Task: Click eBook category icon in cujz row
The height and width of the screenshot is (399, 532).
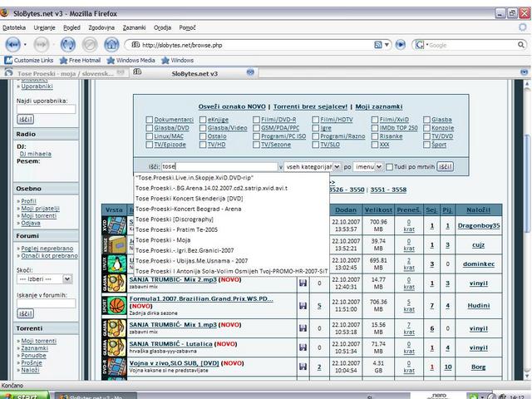Action: [115, 244]
